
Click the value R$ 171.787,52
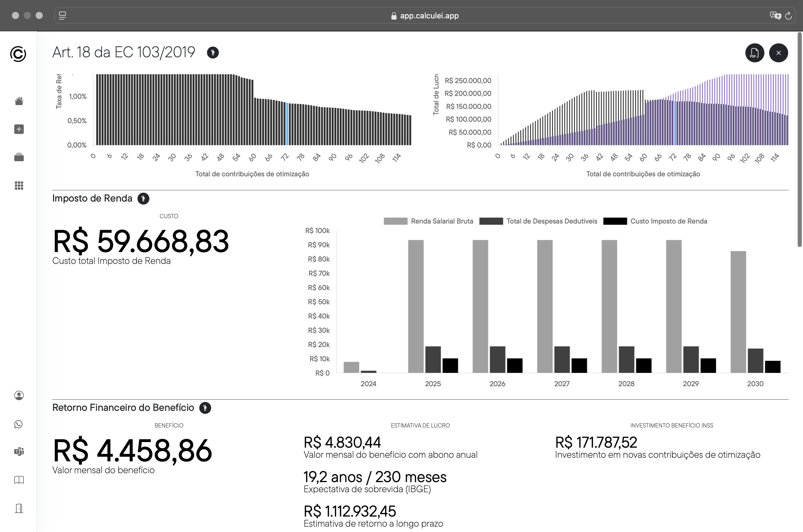point(596,442)
